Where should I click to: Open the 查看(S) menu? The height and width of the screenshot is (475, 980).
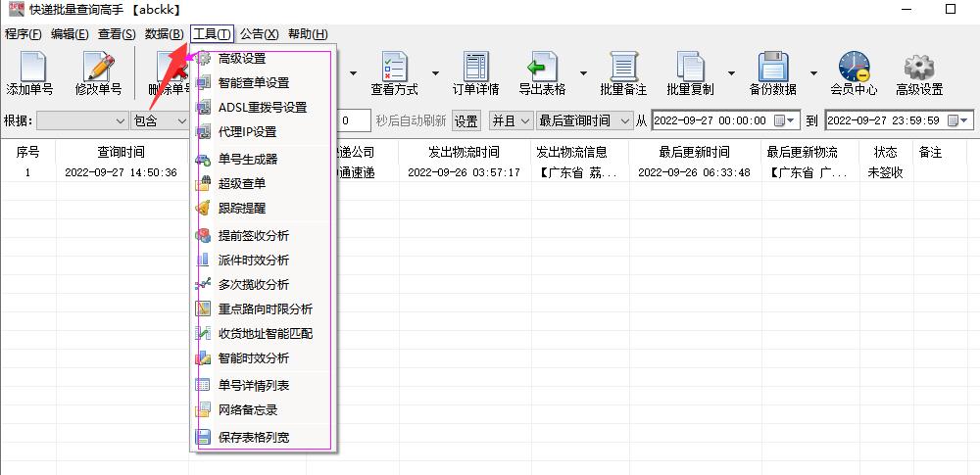[117, 34]
